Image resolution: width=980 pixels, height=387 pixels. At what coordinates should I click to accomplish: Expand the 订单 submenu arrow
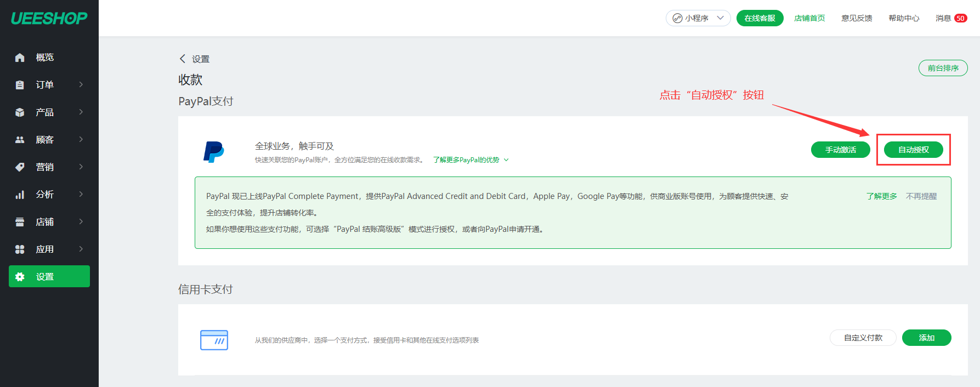(x=81, y=84)
